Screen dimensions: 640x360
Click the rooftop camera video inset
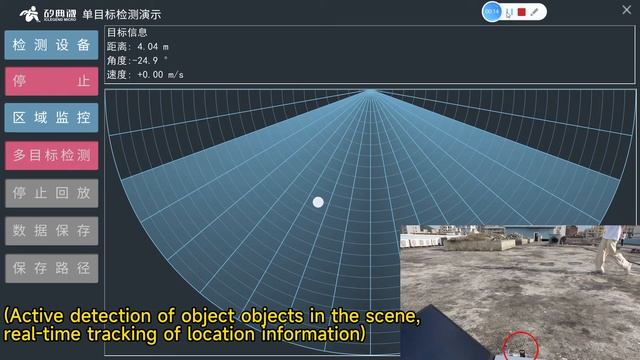pos(520,292)
